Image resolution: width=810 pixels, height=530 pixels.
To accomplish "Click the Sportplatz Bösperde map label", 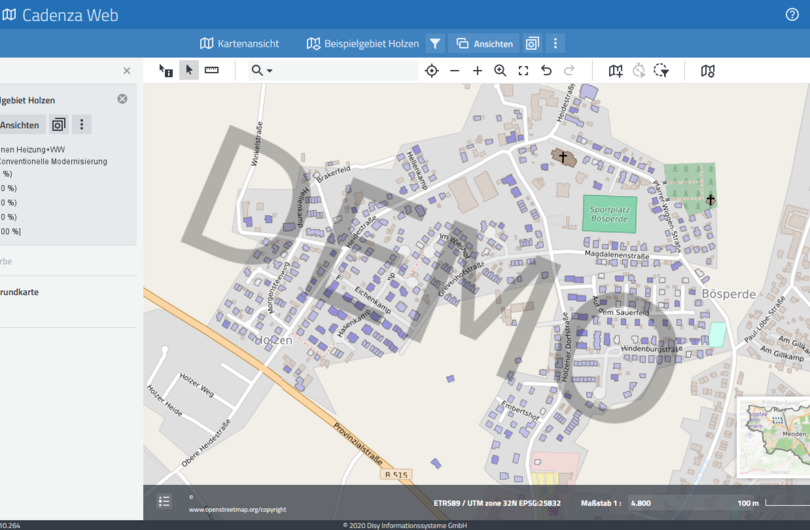I will coord(610,214).
